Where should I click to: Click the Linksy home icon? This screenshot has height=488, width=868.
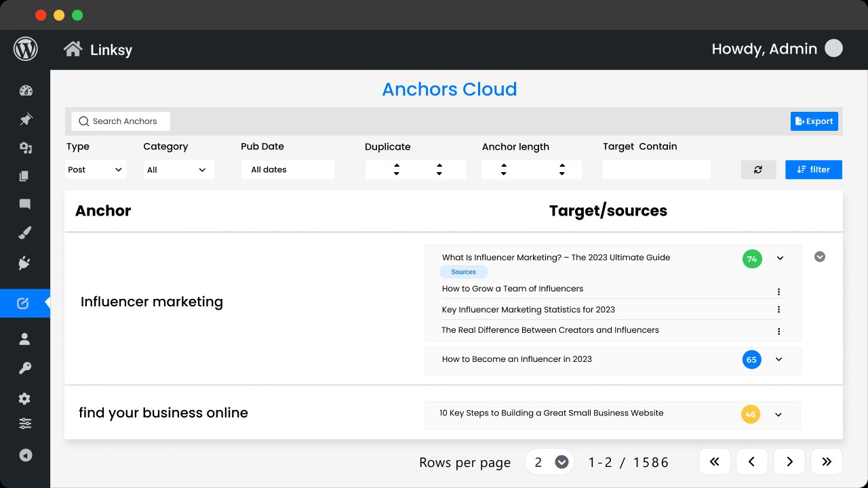(73, 49)
